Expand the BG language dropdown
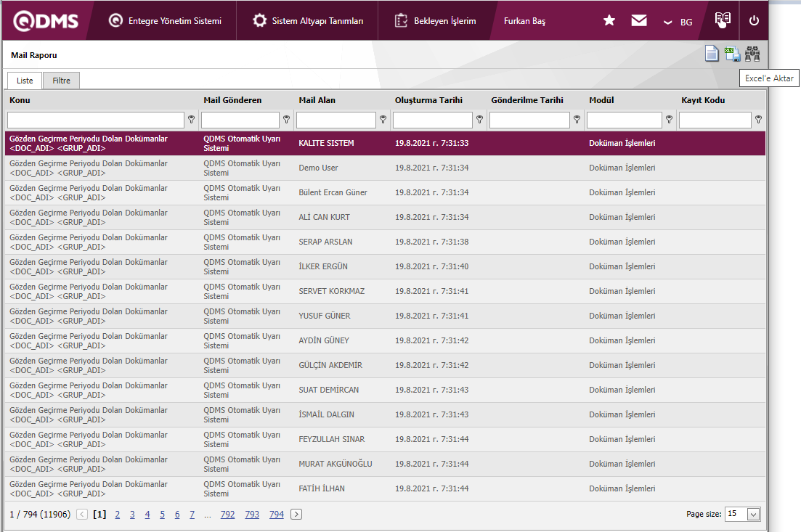The width and height of the screenshot is (801, 532). click(x=678, y=22)
